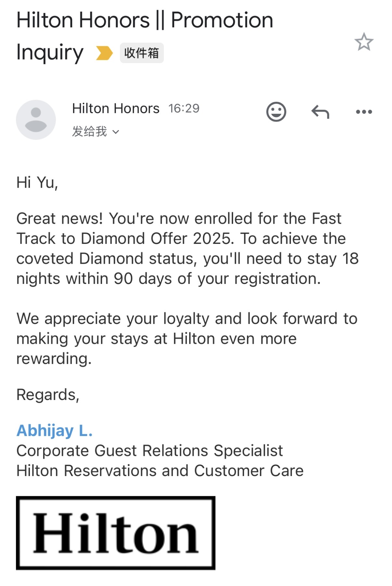
Task: Click the "Hi Yu," greeting line
Action: 37,182
